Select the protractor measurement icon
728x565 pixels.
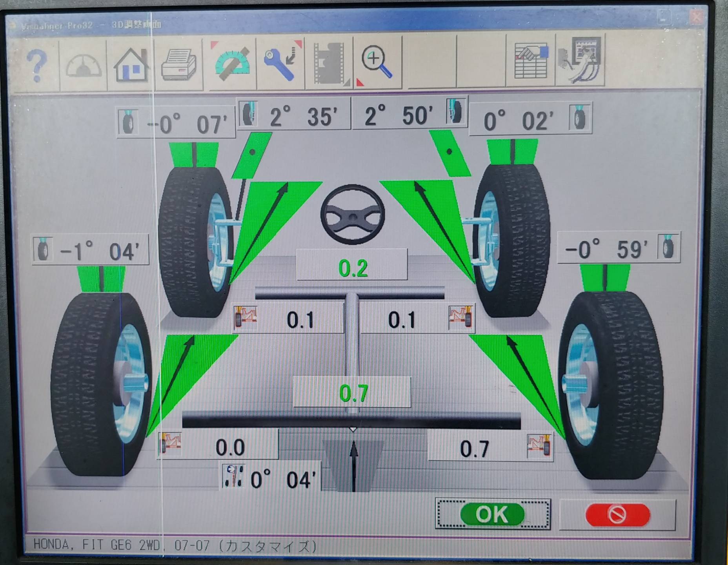232,63
